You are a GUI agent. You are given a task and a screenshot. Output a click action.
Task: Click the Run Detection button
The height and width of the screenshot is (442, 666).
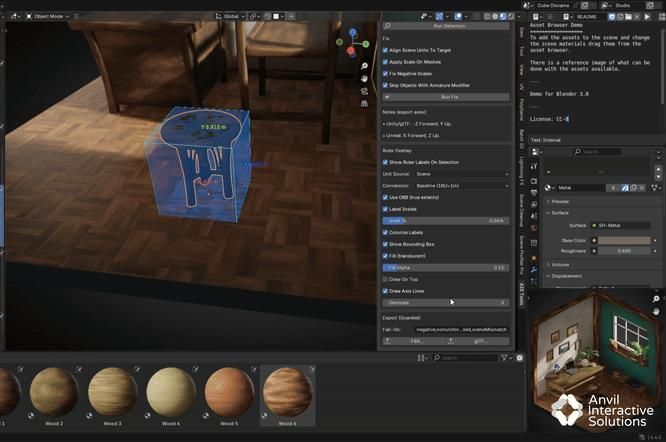point(446,26)
